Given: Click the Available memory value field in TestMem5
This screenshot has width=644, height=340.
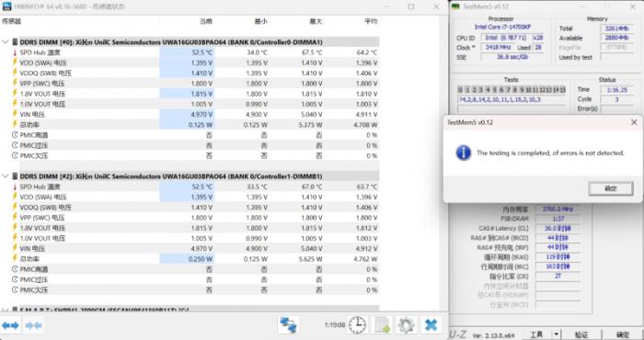Looking at the screenshot, I should pyautogui.click(x=617, y=38).
